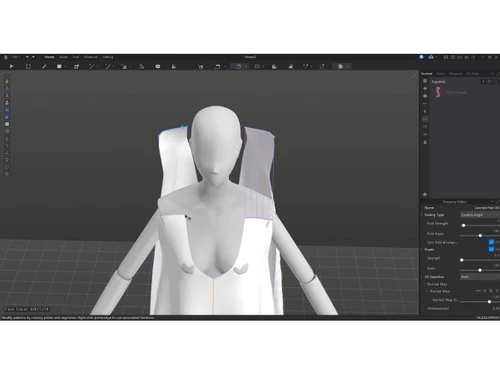Click the white square icon in left sidebar
The width and height of the screenshot is (500, 375).
(7, 124)
